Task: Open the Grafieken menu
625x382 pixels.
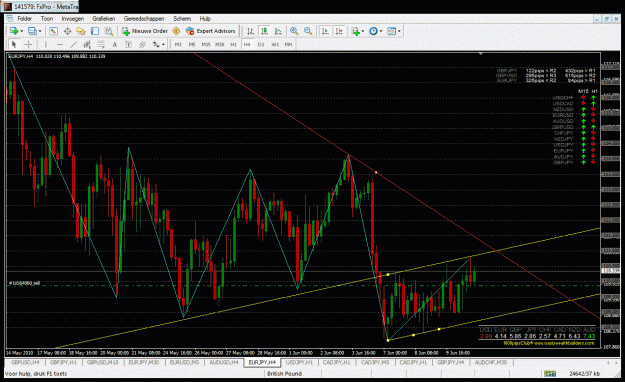Action: point(104,18)
